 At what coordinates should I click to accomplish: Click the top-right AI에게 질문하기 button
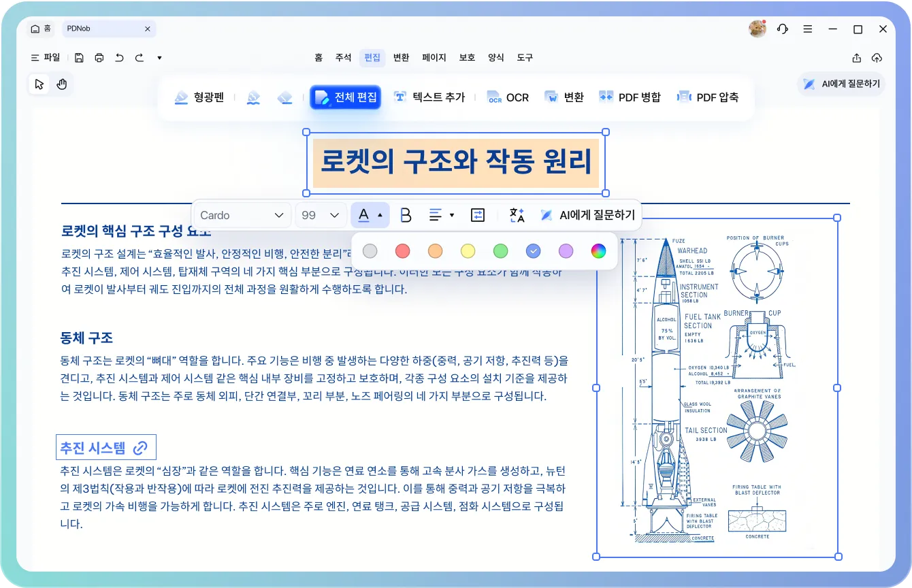841,84
